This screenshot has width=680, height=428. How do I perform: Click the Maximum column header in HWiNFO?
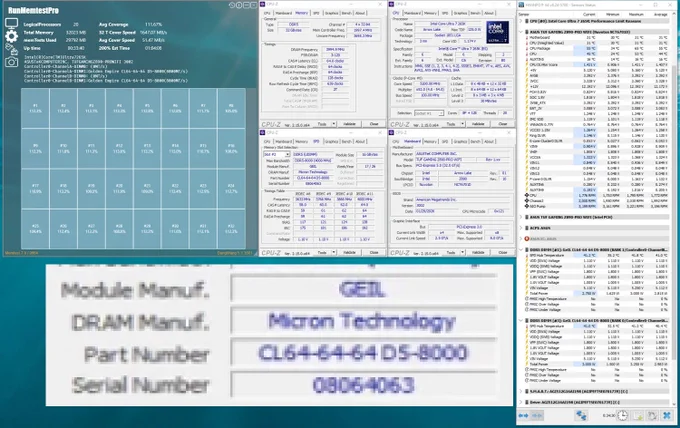(636, 15)
